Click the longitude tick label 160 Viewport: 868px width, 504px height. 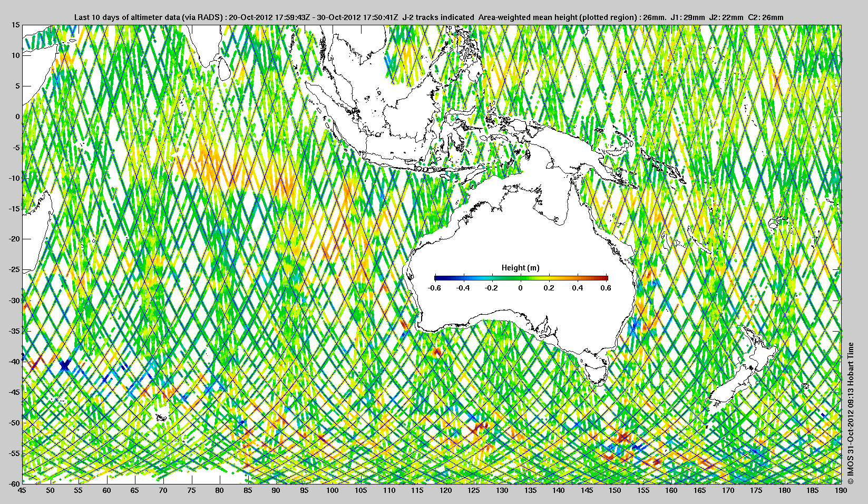click(671, 490)
